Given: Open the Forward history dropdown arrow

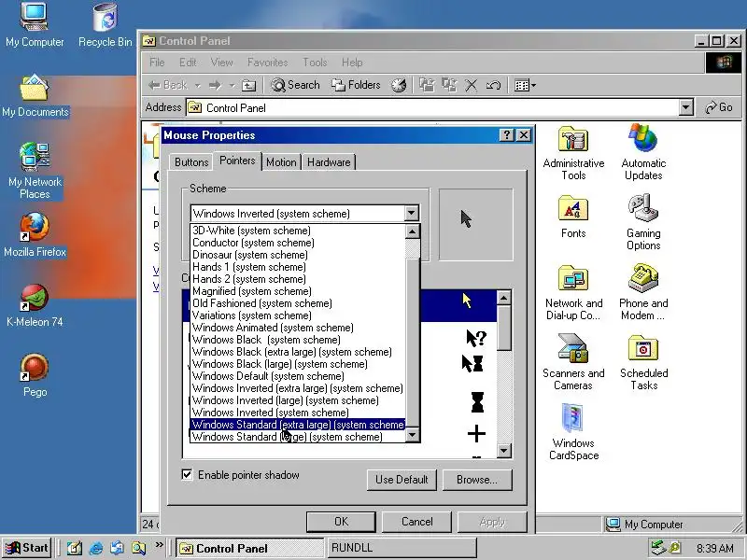Looking at the screenshot, I should tap(232, 86).
